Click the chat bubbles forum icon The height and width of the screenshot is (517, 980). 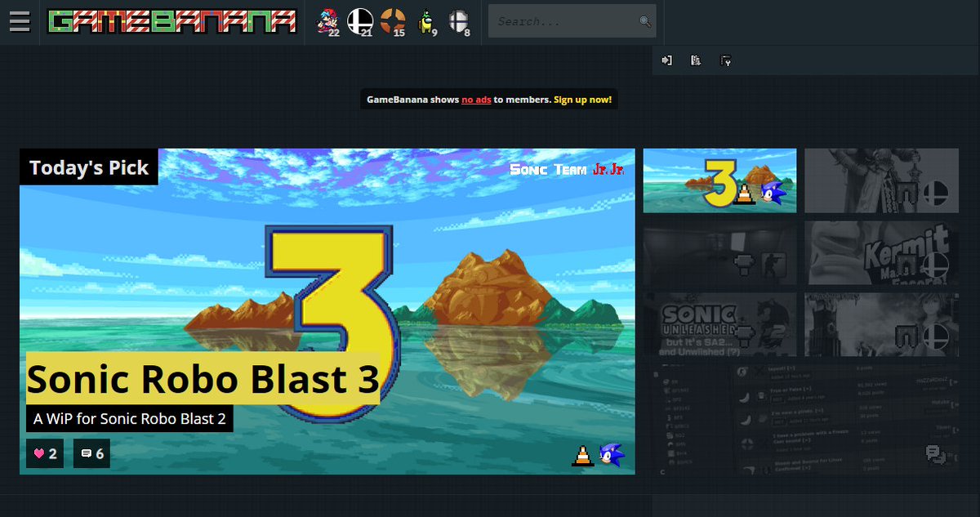pos(935,454)
